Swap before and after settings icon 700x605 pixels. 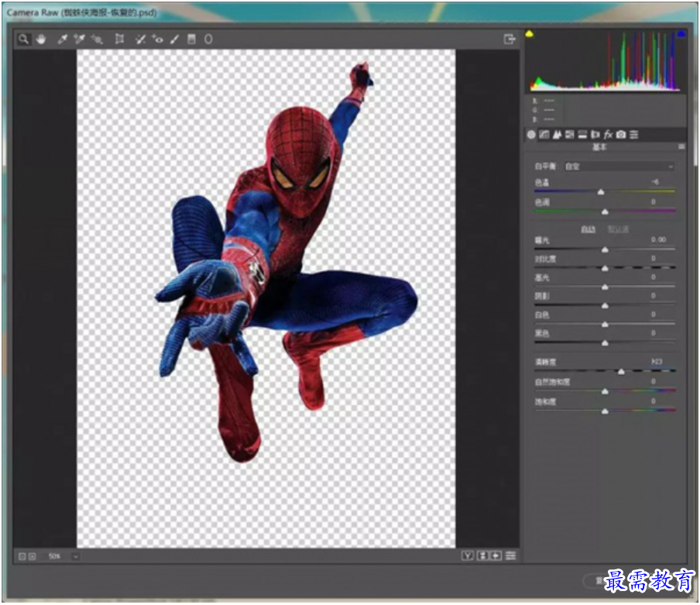tap(482, 556)
